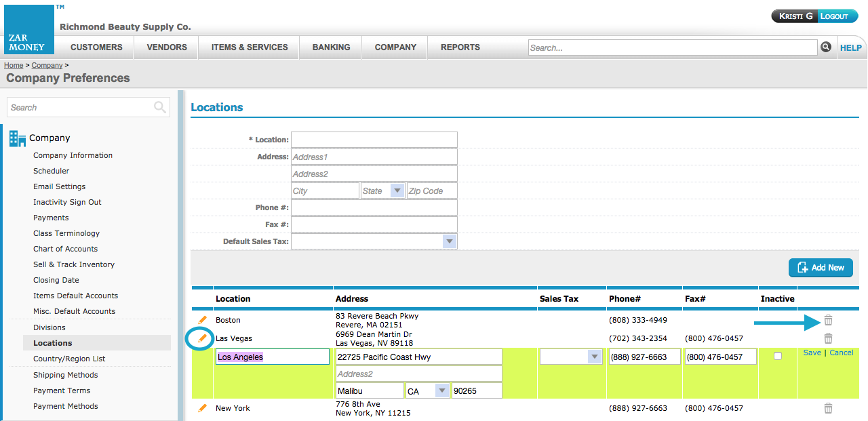Open the Reports menu
Screen dimensions: 868x421
tap(460, 47)
